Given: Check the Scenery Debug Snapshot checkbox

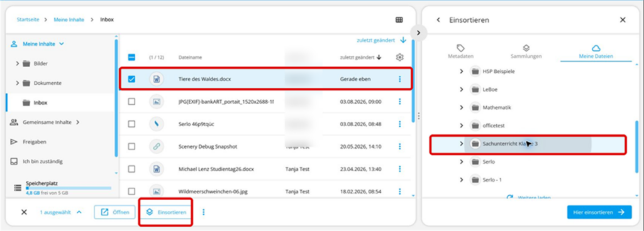Looking at the screenshot, I should click(132, 146).
